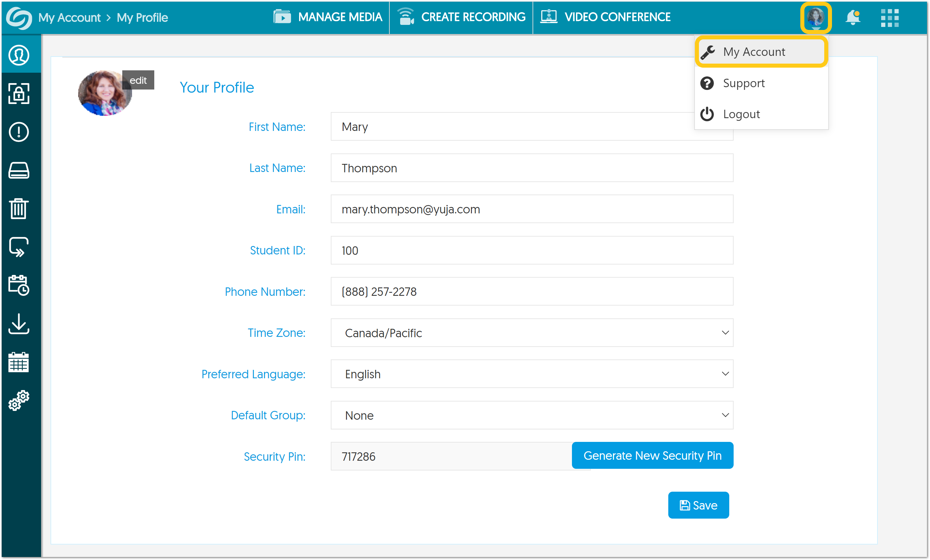Image resolution: width=930 pixels, height=560 pixels.
Task: Save the profile changes
Action: pos(698,505)
